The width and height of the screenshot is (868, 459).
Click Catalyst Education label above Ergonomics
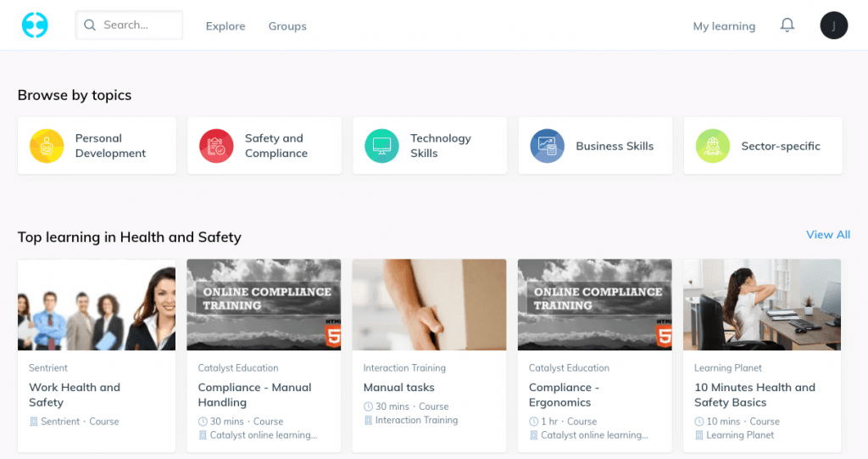tap(569, 367)
